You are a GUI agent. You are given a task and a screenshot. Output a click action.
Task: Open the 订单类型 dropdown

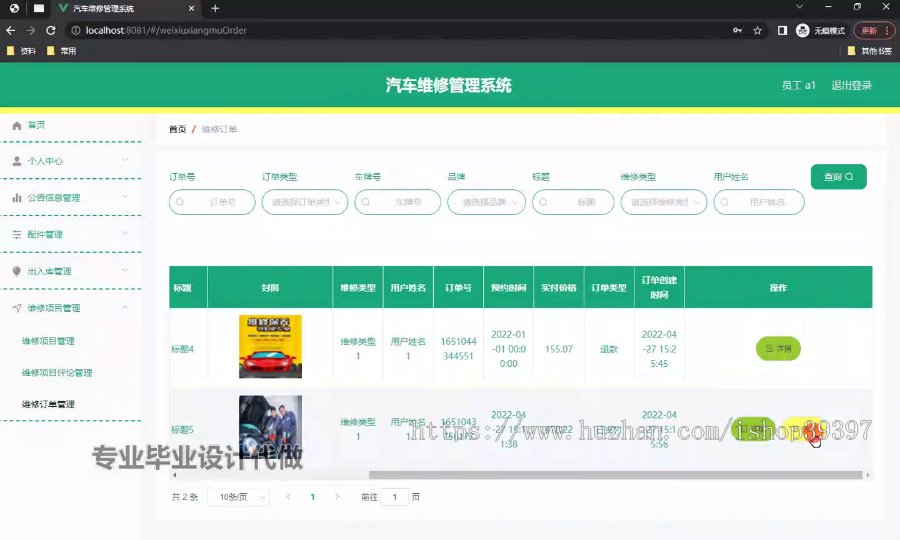click(305, 202)
